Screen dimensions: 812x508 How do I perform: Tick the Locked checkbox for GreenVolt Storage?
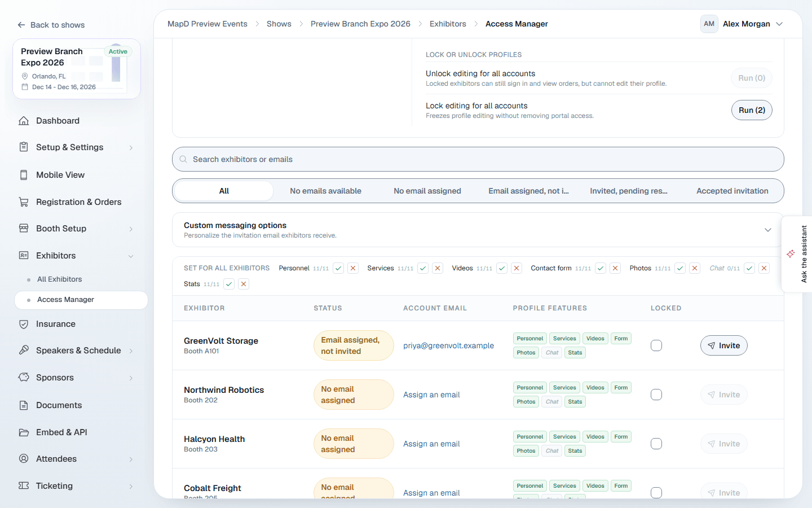pos(656,345)
